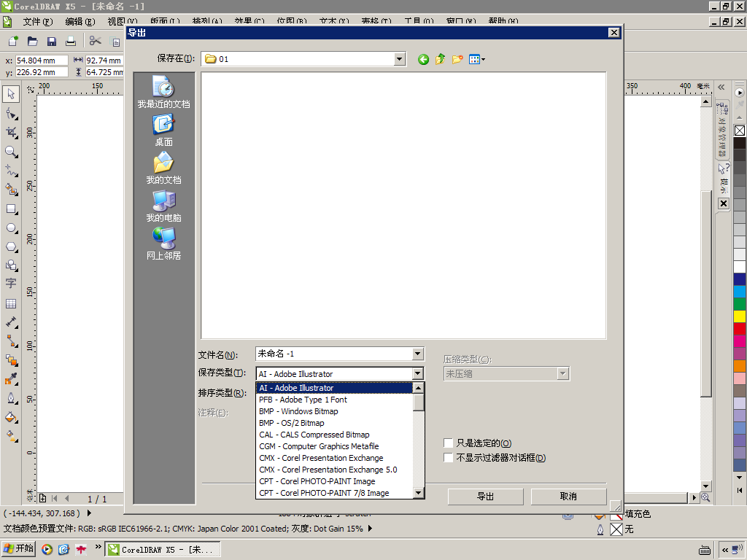Pick the green palette swatch
The height and width of the screenshot is (560, 747).
[740, 304]
